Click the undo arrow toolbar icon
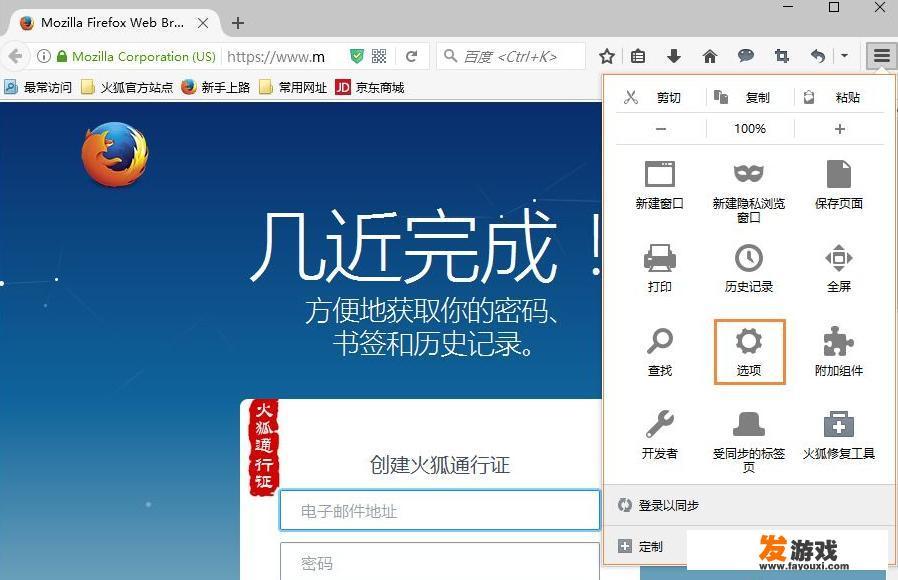This screenshot has height=580, width=898. click(x=818, y=56)
